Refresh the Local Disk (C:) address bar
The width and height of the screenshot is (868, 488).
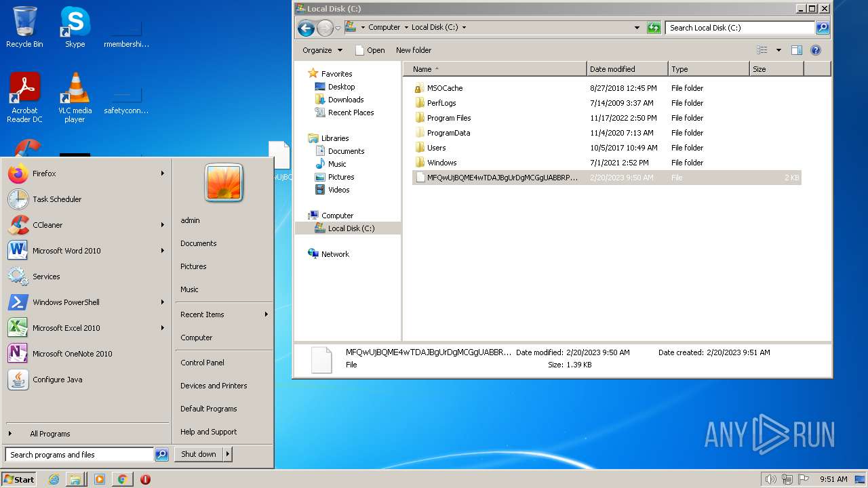point(654,28)
